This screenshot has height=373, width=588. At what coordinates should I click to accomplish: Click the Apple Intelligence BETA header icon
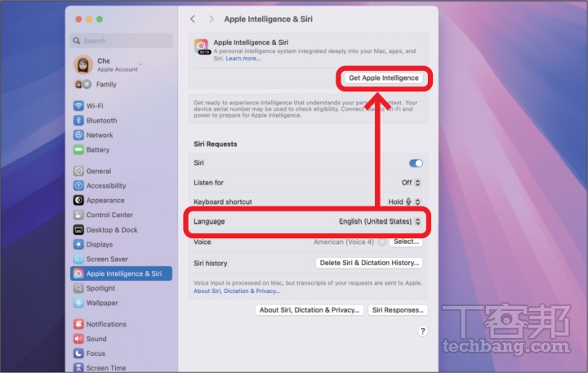tap(202, 47)
